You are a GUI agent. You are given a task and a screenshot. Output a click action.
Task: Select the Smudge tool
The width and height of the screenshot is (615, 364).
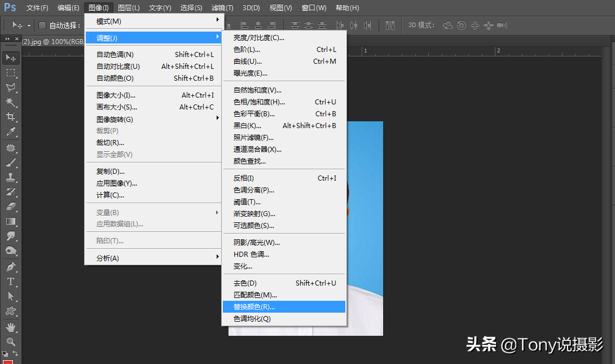point(11,236)
